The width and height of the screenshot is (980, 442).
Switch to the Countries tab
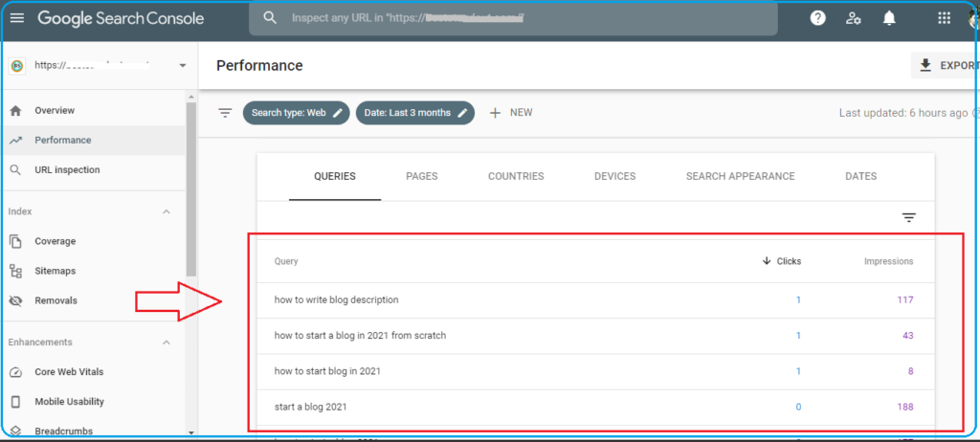click(516, 176)
